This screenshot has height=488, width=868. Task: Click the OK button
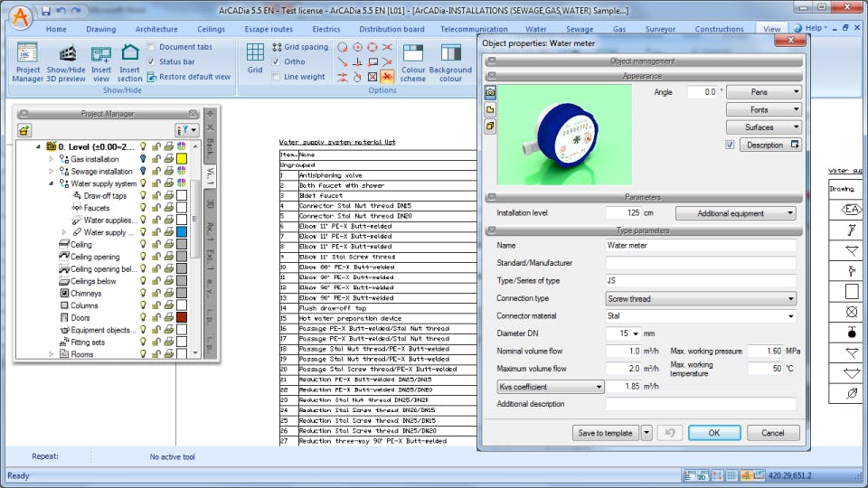pyautogui.click(x=713, y=433)
